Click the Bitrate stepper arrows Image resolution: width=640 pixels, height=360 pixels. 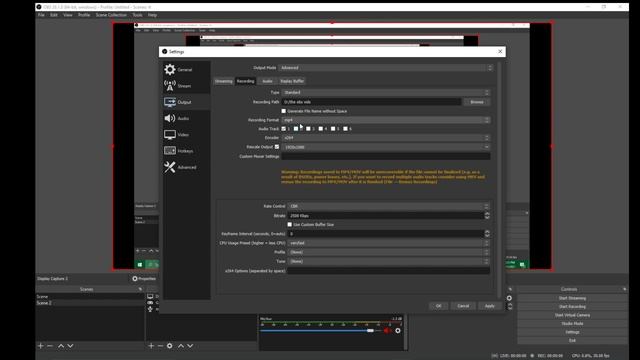click(487, 216)
